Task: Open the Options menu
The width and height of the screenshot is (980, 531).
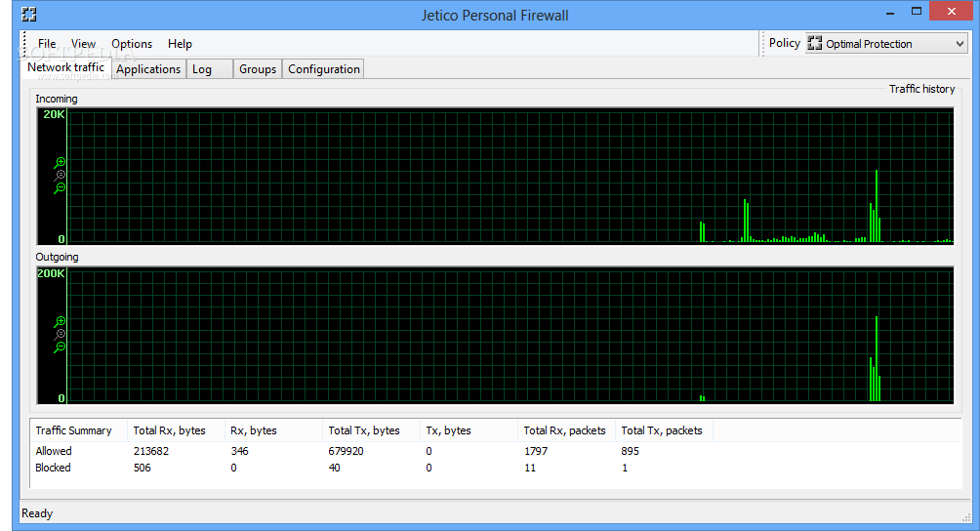Action: click(132, 44)
